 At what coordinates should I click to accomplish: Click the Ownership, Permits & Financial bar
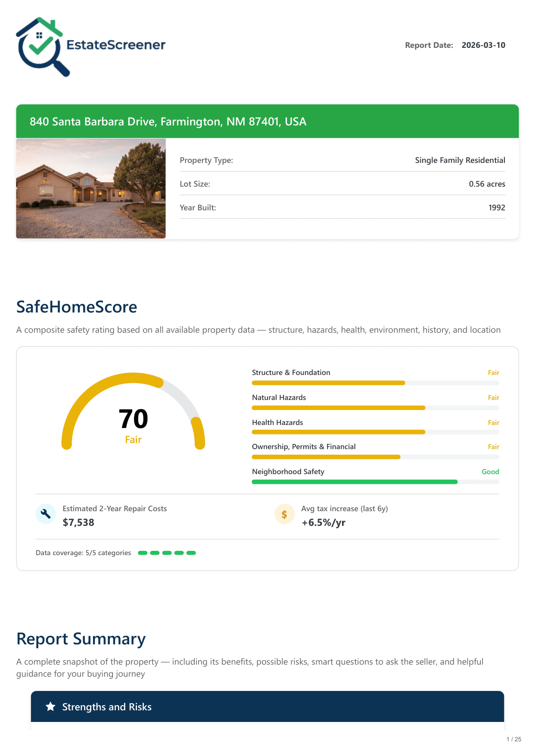(x=376, y=457)
